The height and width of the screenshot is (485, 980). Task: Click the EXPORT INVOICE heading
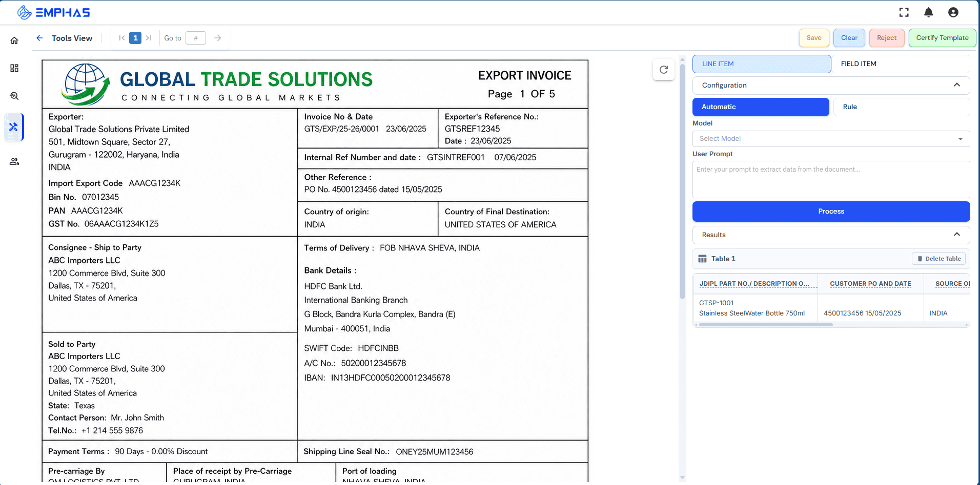click(524, 76)
